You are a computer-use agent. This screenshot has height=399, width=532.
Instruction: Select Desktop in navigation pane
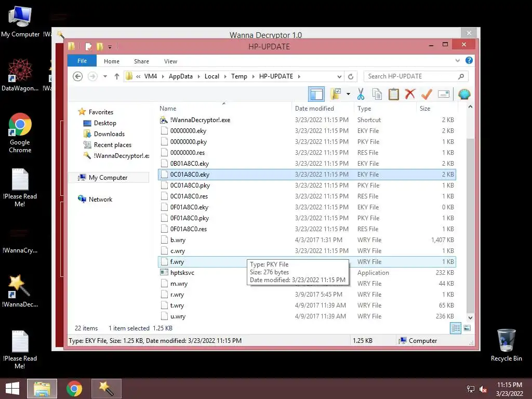tap(105, 123)
